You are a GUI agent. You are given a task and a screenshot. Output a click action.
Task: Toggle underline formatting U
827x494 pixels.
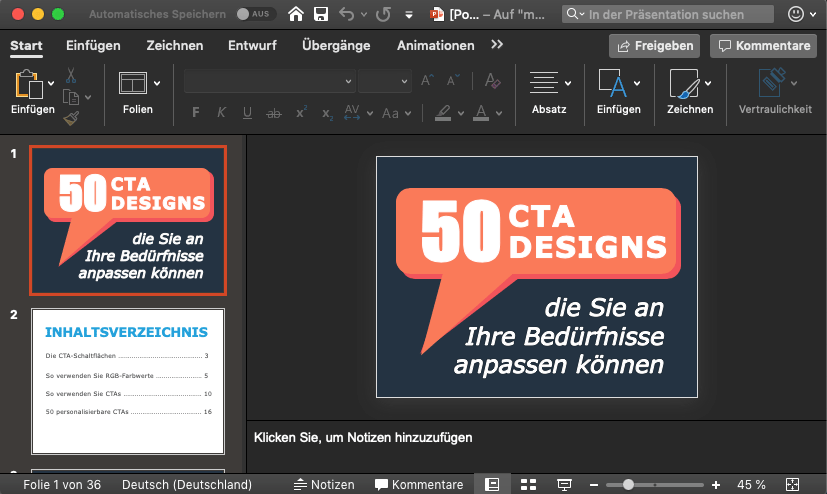tap(247, 113)
